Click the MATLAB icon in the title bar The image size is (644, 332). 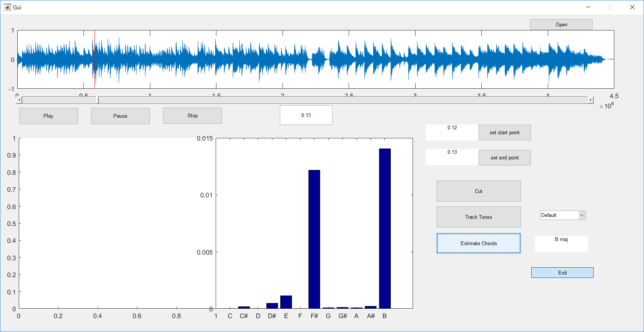[x=8, y=7]
